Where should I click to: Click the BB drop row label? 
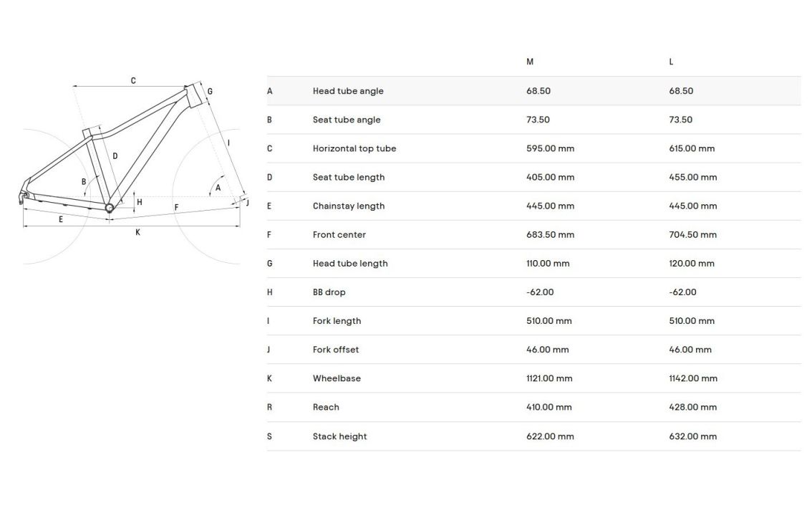tap(329, 292)
